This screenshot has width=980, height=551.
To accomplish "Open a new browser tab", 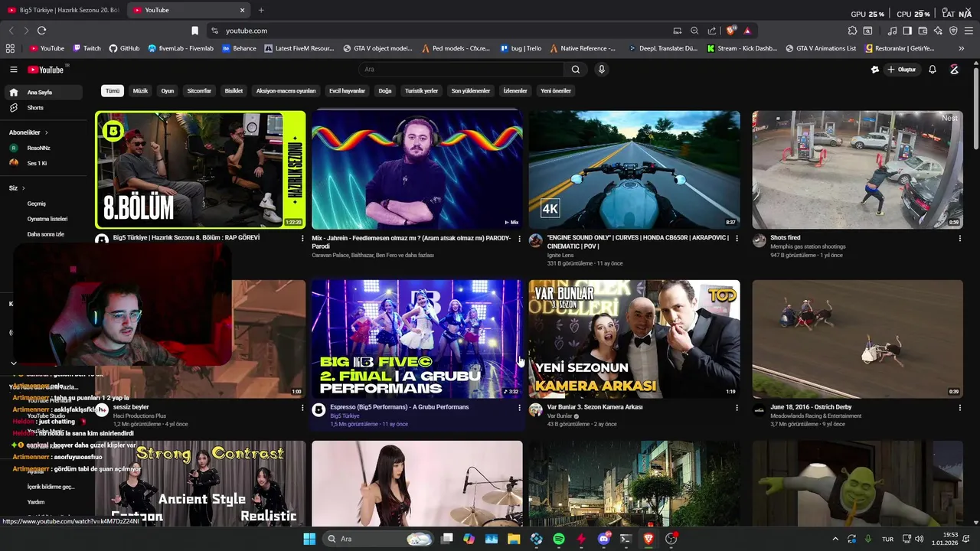I will tap(261, 10).
